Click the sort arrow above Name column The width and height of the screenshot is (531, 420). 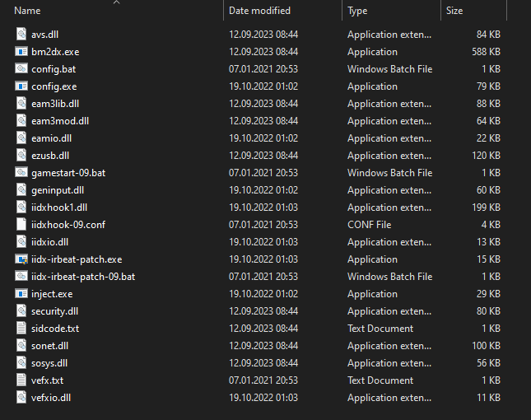click(x=116, y=2)
